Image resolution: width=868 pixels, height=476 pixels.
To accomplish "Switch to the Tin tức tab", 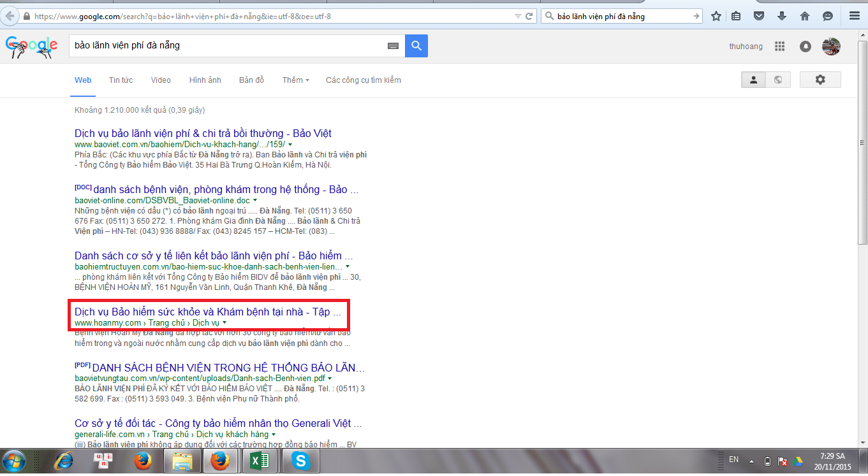I will pyautogui.click(x=121, y=80).
